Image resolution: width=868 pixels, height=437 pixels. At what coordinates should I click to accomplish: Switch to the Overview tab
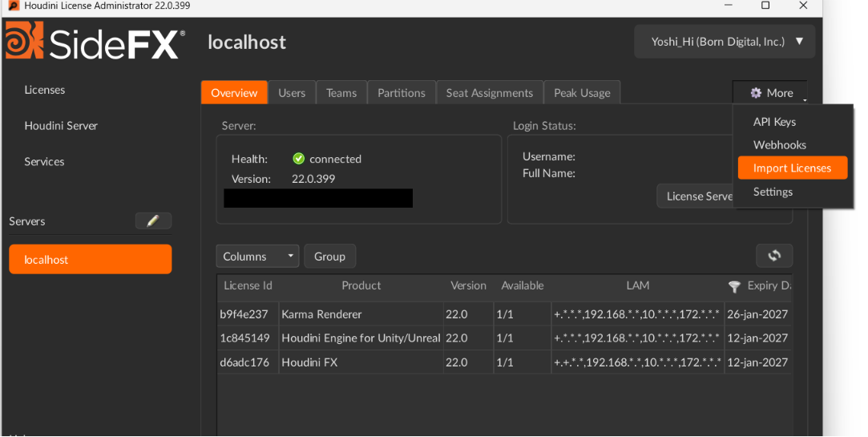234,93
